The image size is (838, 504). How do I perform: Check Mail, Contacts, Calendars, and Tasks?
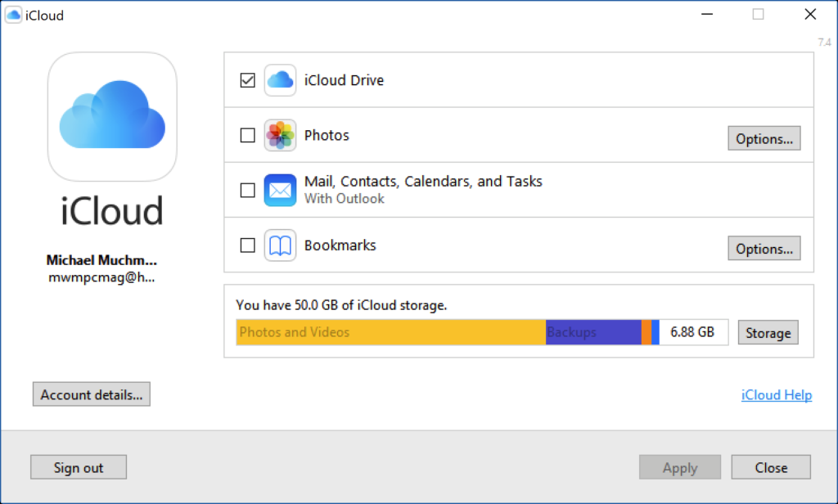(247, 190)
